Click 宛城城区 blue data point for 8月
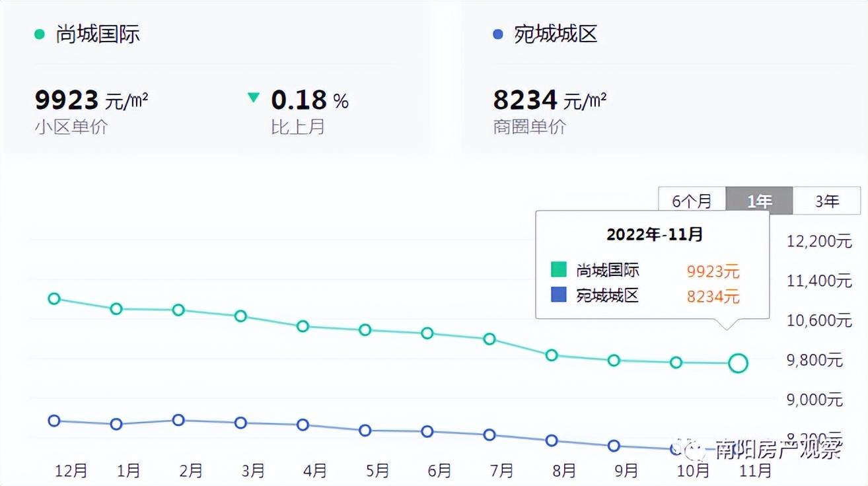The height and width of the screenshot is (486, 868). click(x=552, y=440)
